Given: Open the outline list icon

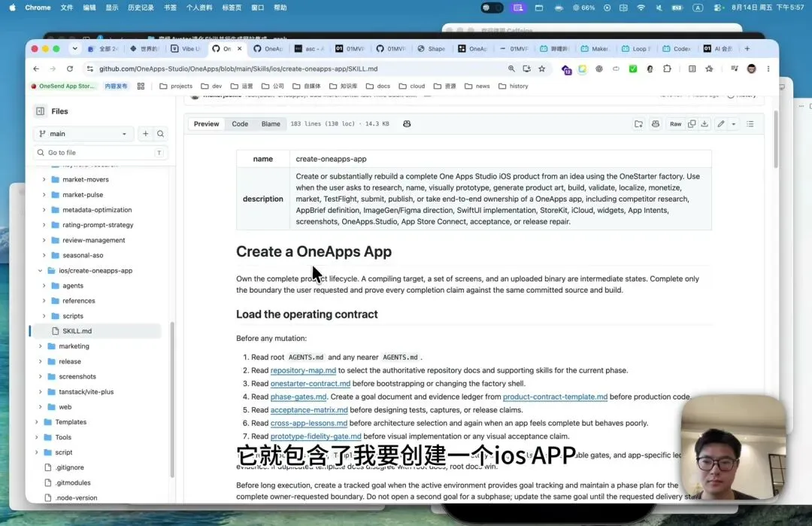Looking at the screenshot, I should tap(750, 124).
